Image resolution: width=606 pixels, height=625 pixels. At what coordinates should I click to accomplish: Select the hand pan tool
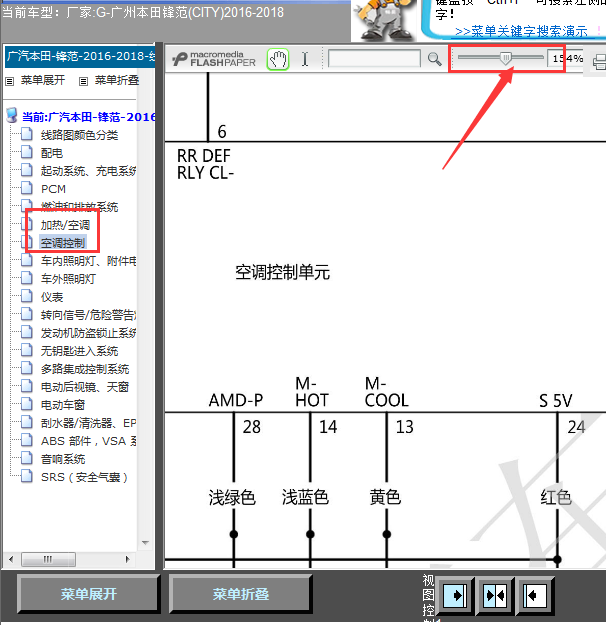pos(278,59)
